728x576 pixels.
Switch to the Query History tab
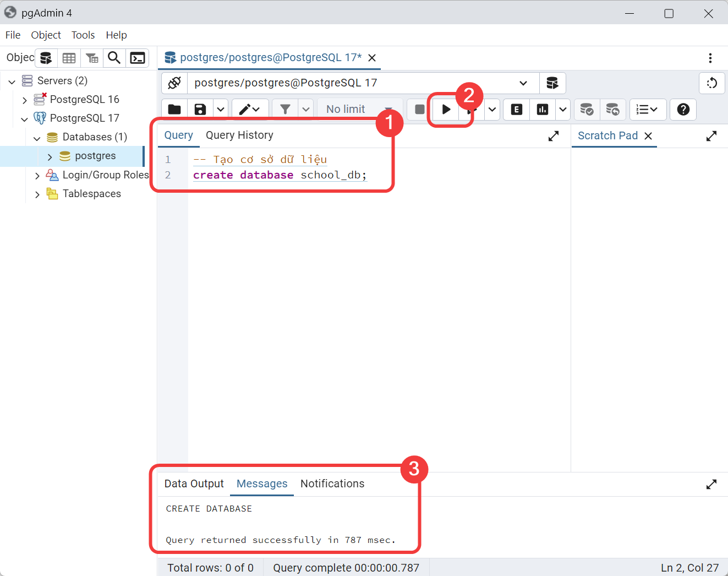(239, 135)
